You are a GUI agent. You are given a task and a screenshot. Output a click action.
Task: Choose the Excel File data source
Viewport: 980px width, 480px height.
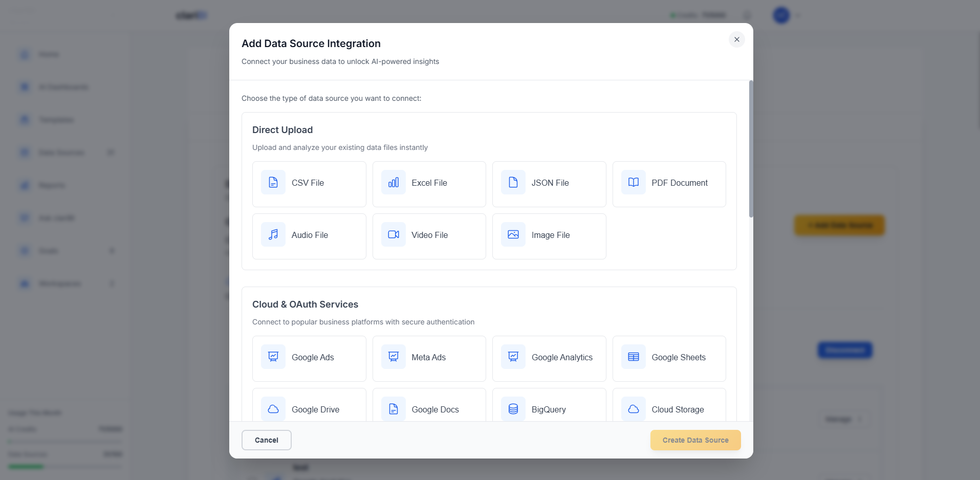click(x=429, y=184)
